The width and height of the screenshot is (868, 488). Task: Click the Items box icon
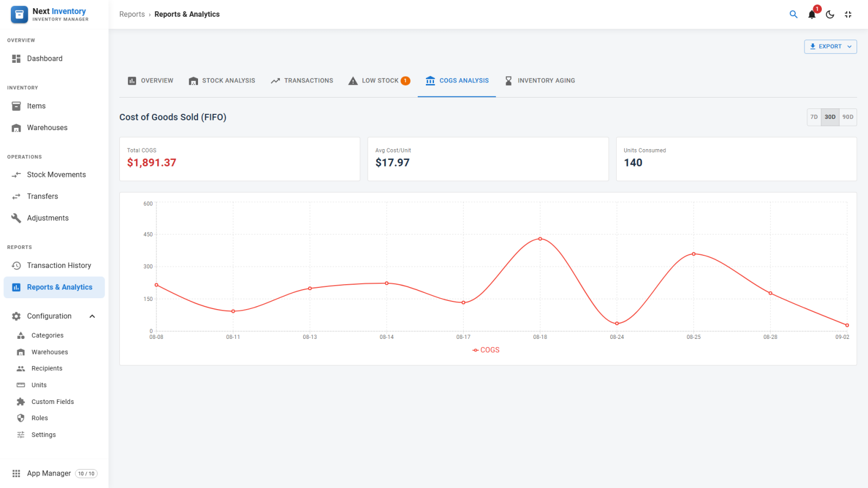pos(16,106)
